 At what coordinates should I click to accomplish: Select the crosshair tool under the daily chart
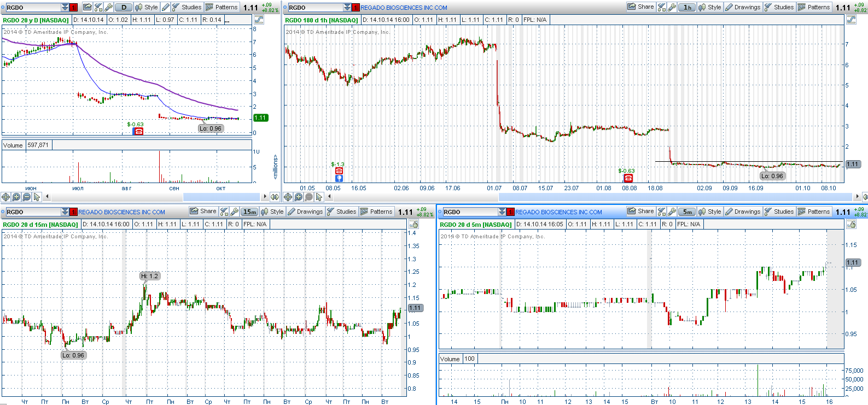6,197
